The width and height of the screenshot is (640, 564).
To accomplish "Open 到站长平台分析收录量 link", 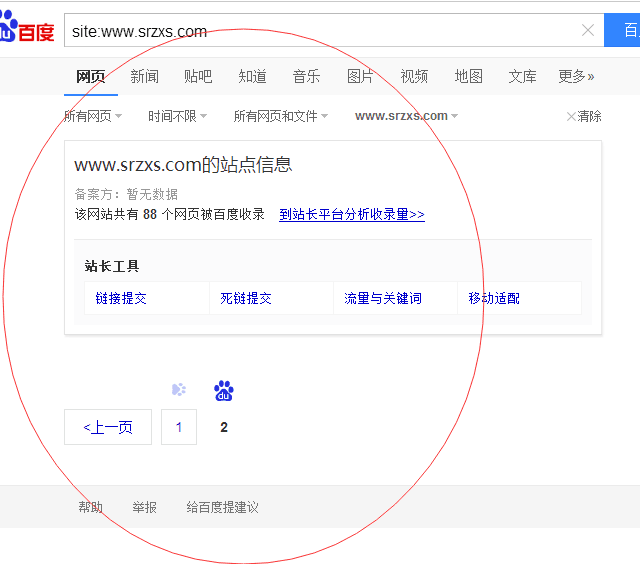I will tap(351, 214).
